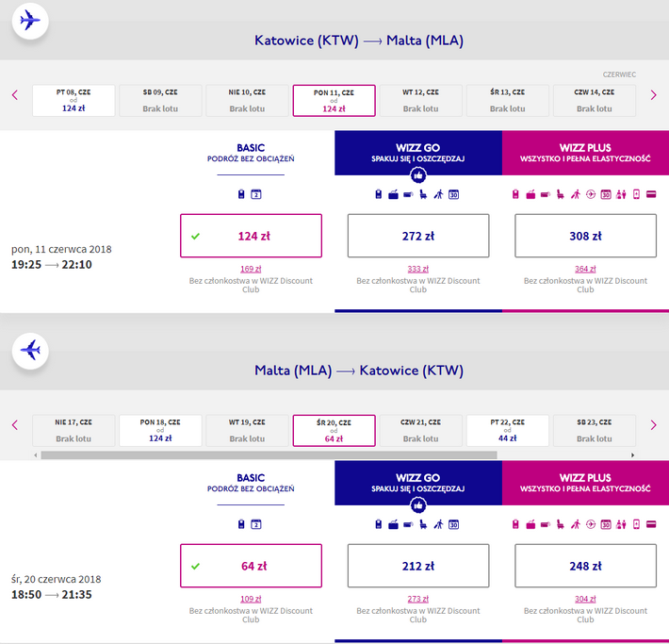This screenshot has height=644, width=669.
Task: Show later outbound dates after CZW 14, CZE
Action: click(653, 95)
